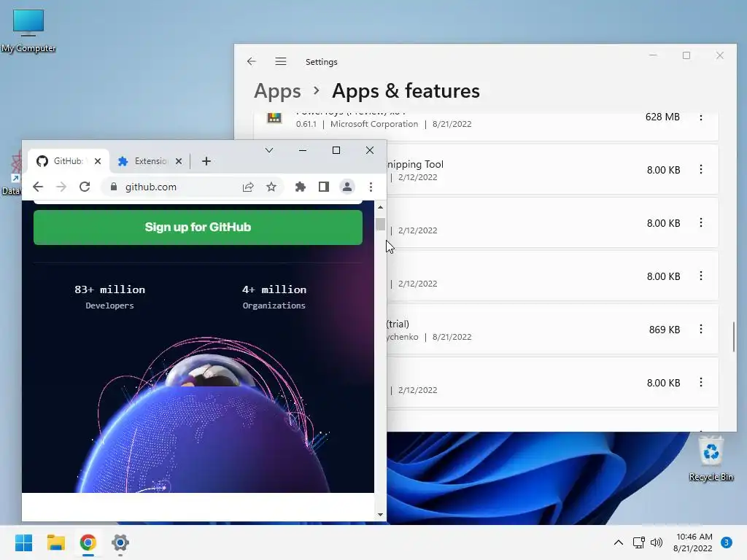
Task: Click the 869 KB size value
Action: (x=664, y=330)
